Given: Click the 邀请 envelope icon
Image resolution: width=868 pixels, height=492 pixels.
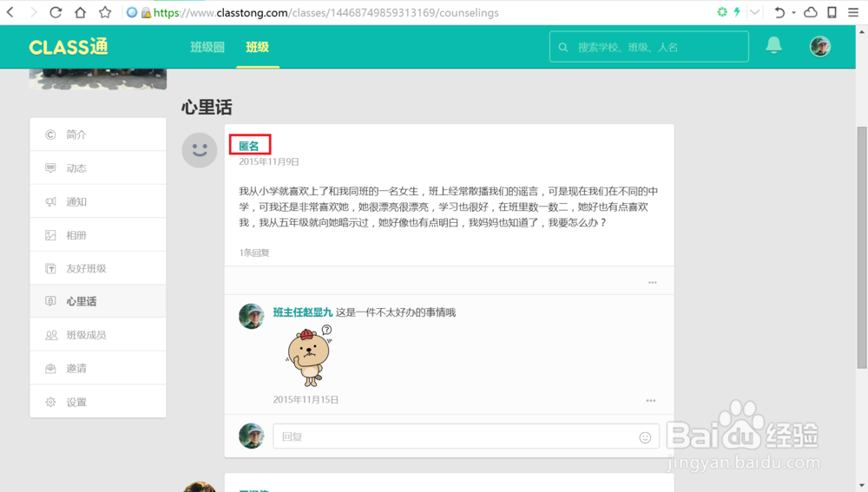Looking at the screenshot, I should point(50,368).
